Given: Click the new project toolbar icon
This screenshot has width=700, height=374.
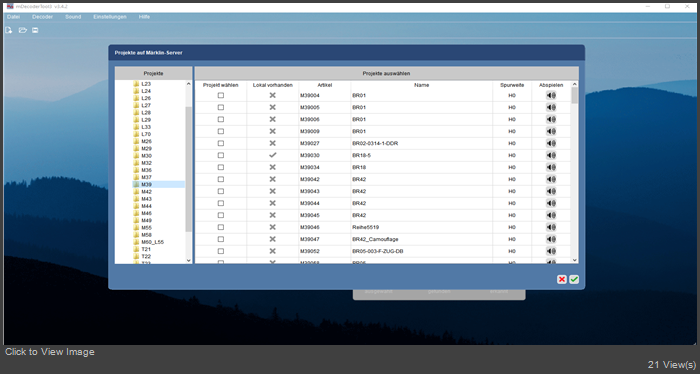Looking at the screenshot, I should pyautogui.click(x=8, y=30).
